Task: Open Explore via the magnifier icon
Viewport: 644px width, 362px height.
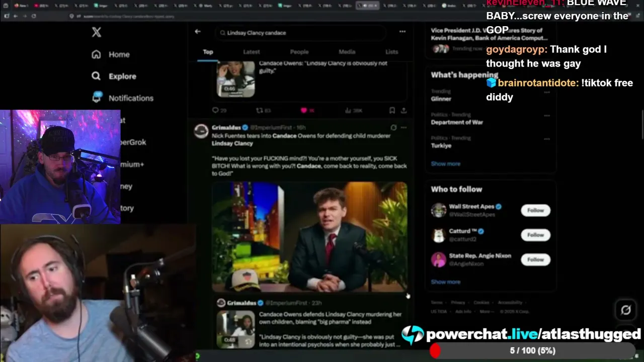Action: pos(96,76)
